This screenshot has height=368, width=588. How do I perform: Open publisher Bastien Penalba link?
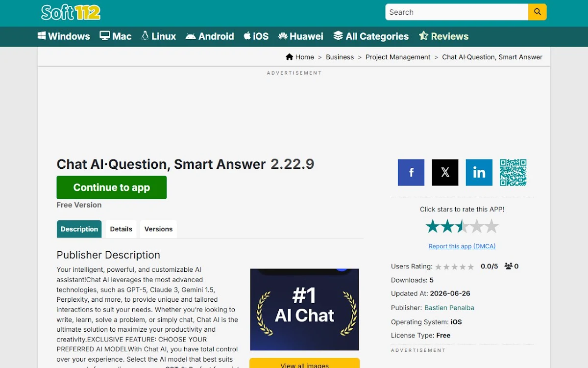tap(449, 308)
